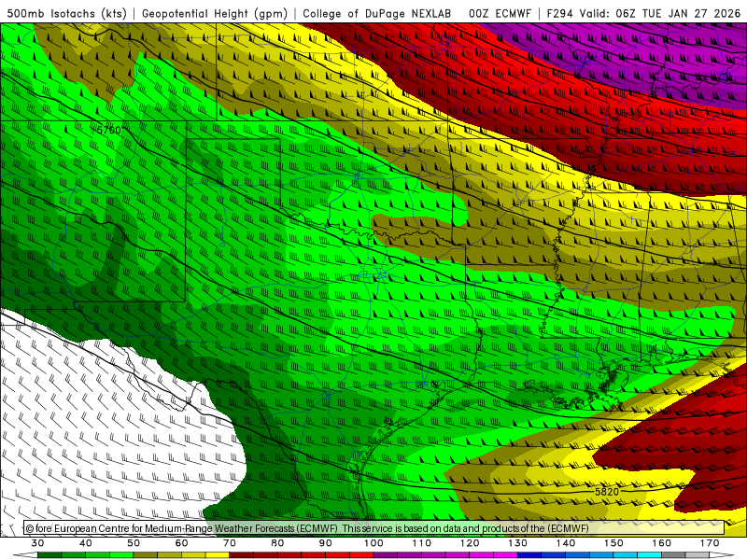Click the 50 value on the color scale

(x=134, y=543)
